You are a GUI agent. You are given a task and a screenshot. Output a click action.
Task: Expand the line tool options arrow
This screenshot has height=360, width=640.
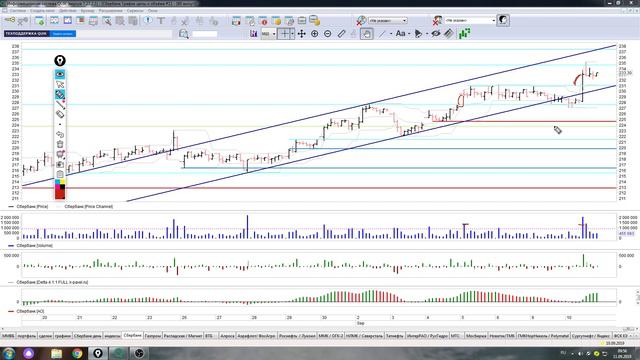[391, 34]
